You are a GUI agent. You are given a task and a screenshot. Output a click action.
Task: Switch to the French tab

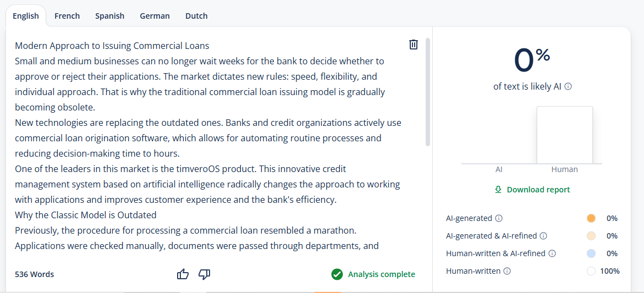tap(67, 16)
